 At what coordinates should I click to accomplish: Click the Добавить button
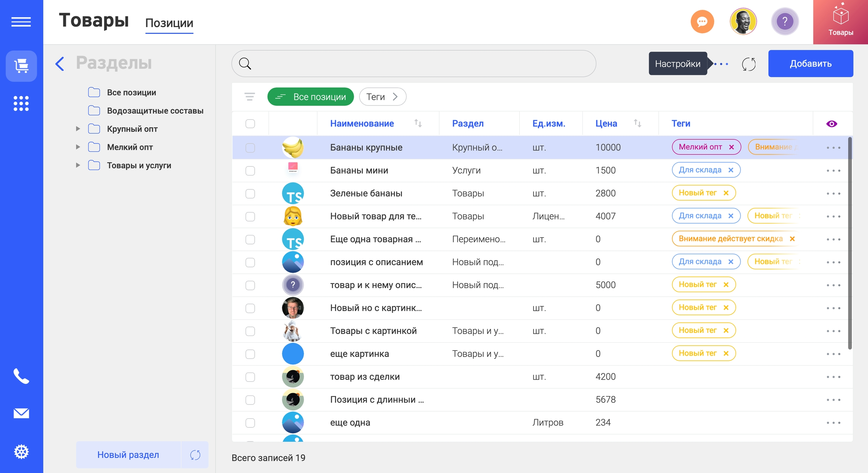click(810, 63)
